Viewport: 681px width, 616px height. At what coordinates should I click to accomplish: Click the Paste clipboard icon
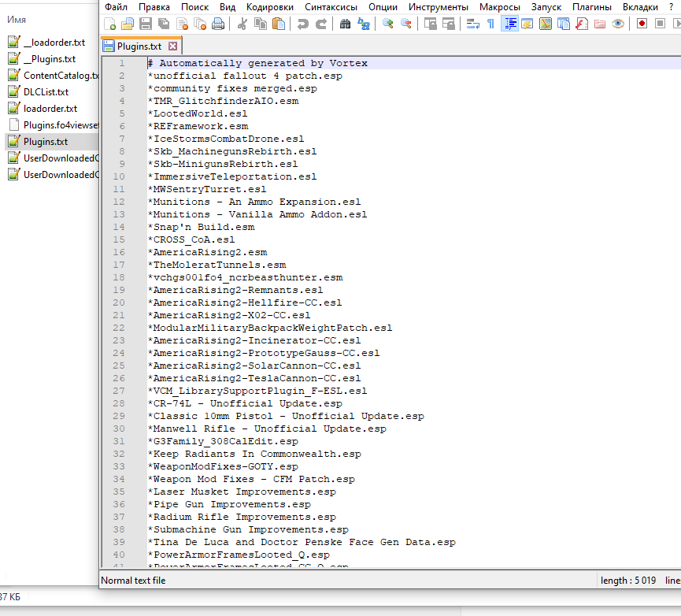pyautogui.click(x=279, y=24)
